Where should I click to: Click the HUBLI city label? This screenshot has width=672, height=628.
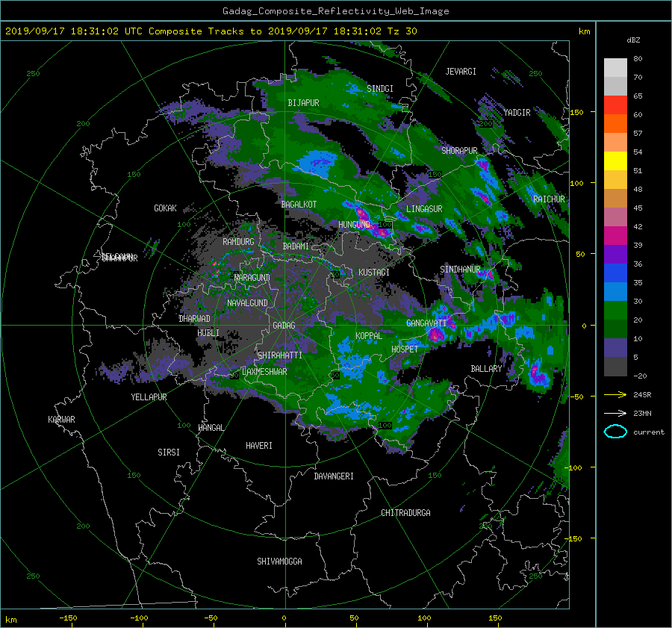208,333
